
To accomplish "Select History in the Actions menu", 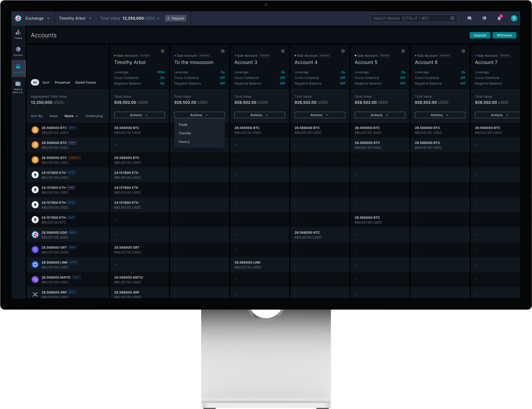I will click(x=184, y=142).
